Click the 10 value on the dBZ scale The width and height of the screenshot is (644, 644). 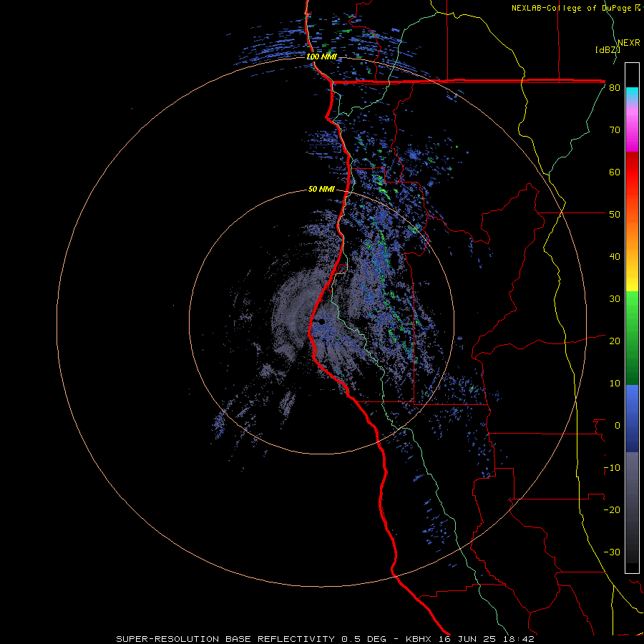[615, 384]
